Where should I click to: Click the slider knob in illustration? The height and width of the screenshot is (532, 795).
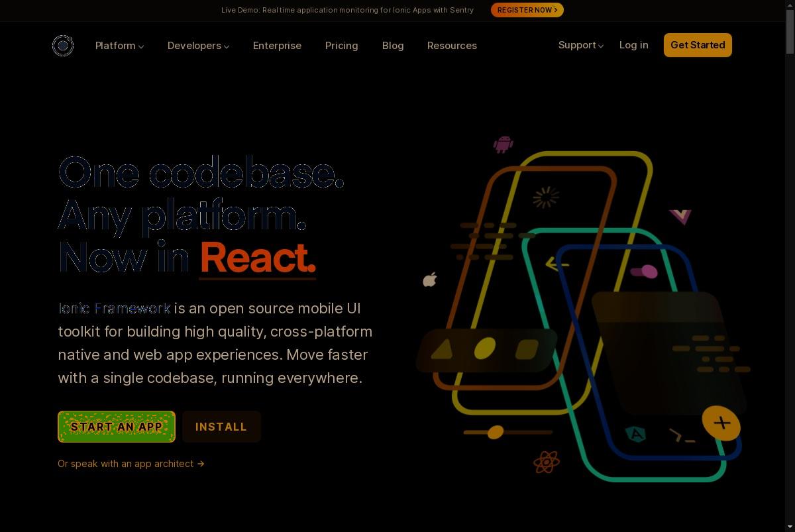click(496, 433)
